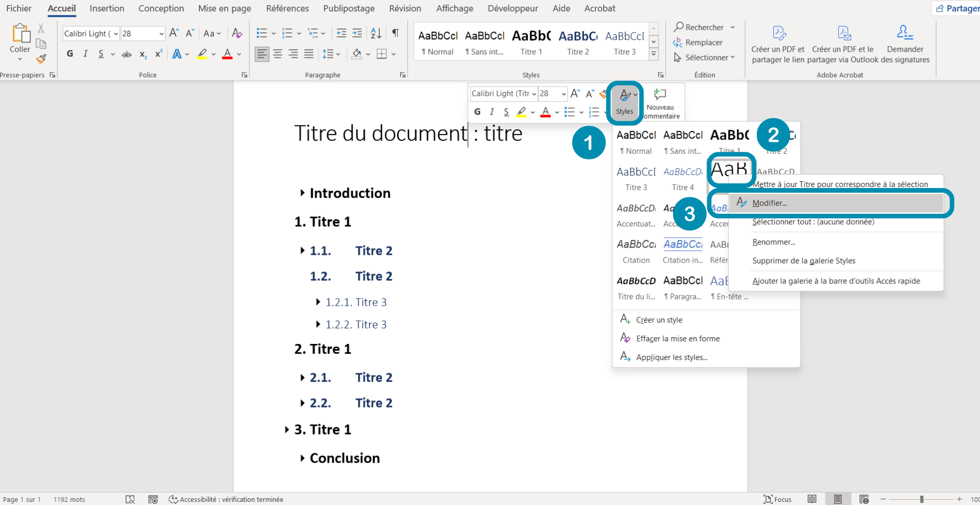980x505 pixels.
Task: Open the ribbon font name dropdown
Action: 116,34
